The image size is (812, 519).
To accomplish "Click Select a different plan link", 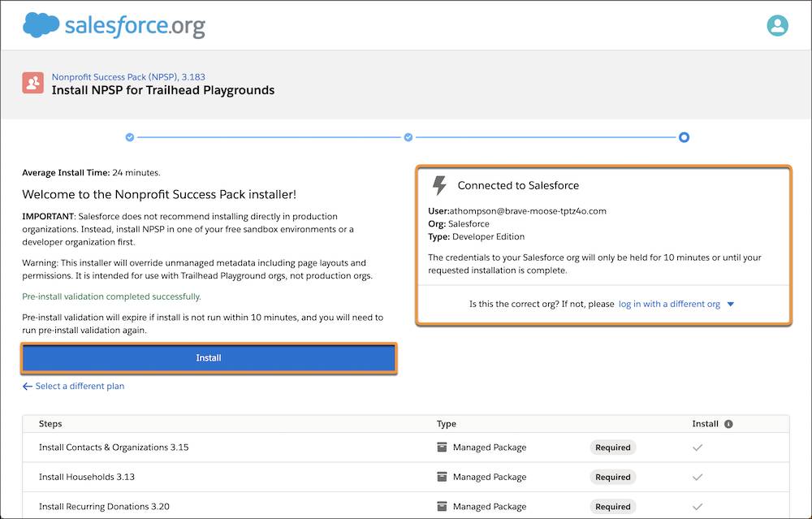I will [x=80, y=386].
